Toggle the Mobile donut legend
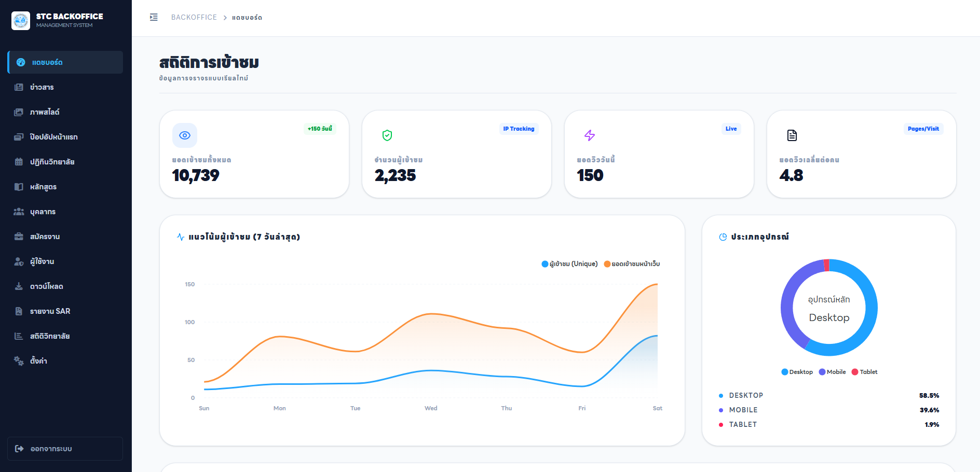The width and height of the screenshot is (980, 472). (832, 372)
